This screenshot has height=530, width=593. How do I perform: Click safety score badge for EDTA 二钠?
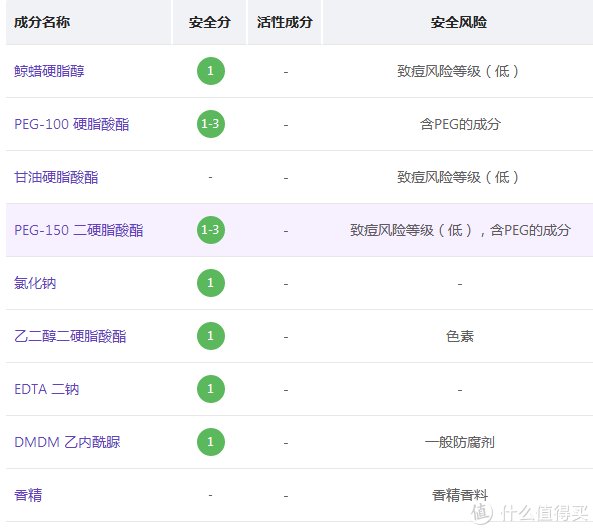click(x=211, y=389)
